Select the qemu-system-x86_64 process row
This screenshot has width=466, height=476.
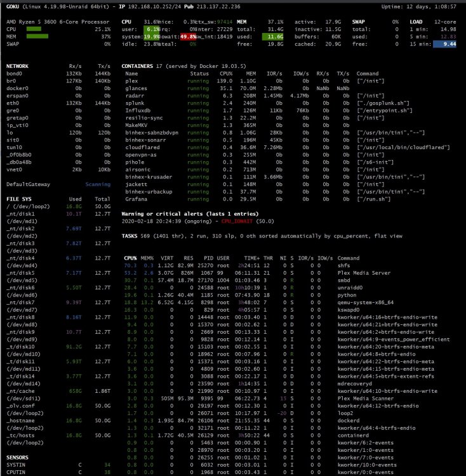(258, 302)
